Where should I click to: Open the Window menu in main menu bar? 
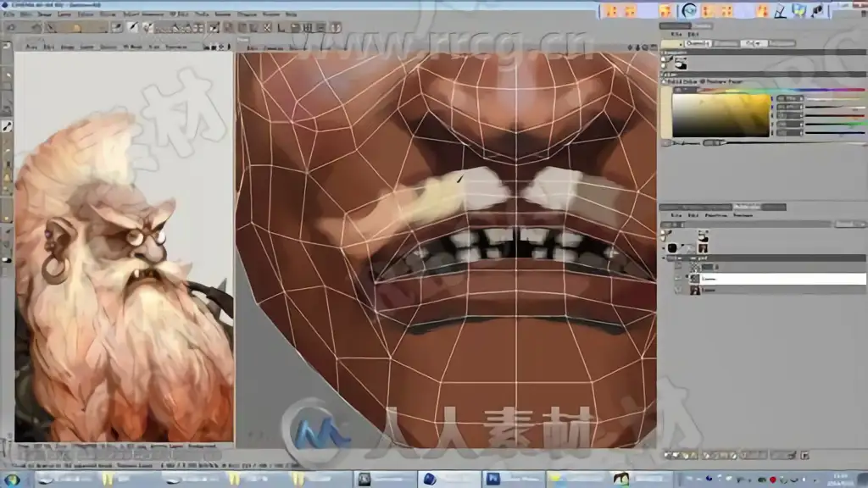point(271,14)
